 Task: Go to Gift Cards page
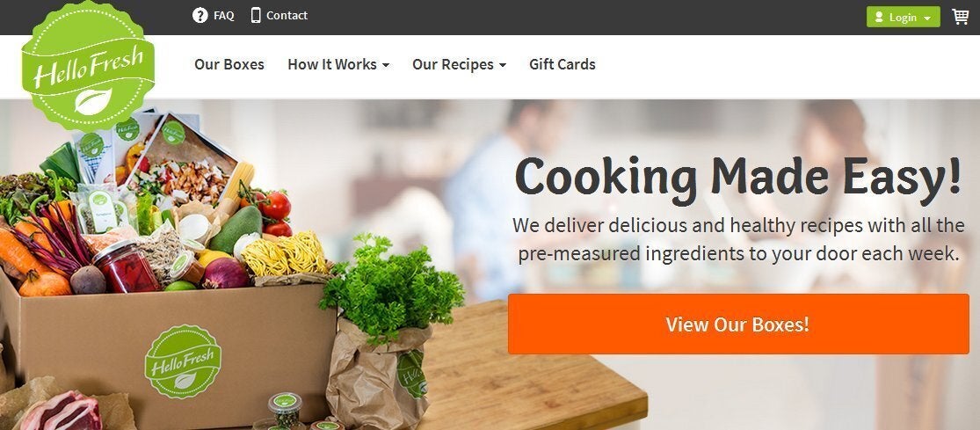(x=562, y=64)
